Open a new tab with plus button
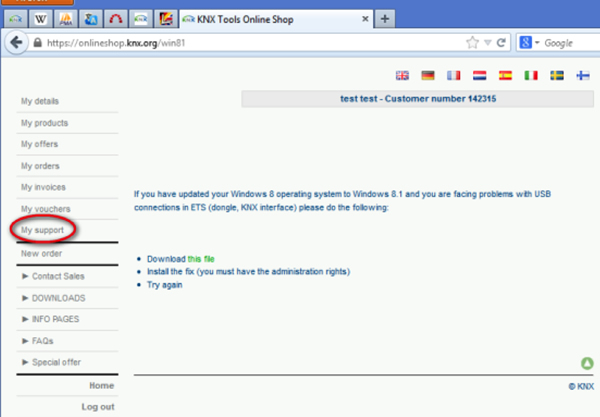600x417 pixels. click(x=385, y=19)
